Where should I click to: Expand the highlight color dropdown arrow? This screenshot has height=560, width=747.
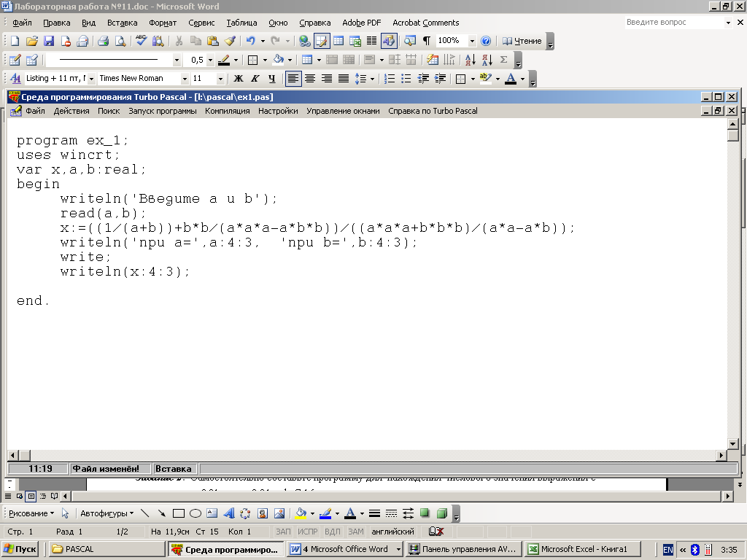498,79
